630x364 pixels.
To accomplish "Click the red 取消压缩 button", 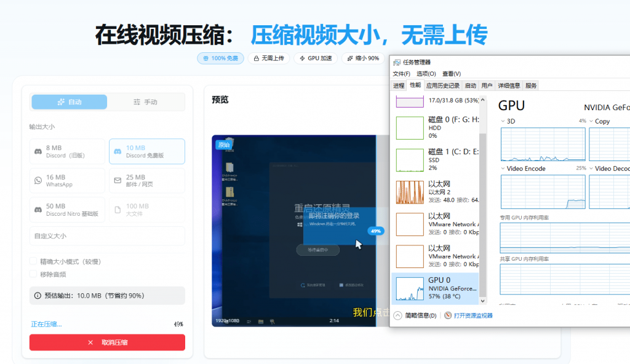I will pos(107,342).
